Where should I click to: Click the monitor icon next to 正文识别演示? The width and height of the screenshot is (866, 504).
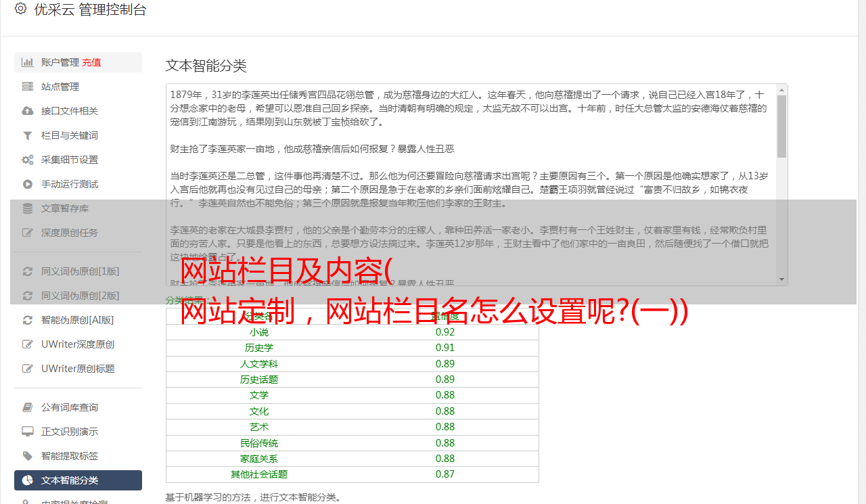coord(28,432)
